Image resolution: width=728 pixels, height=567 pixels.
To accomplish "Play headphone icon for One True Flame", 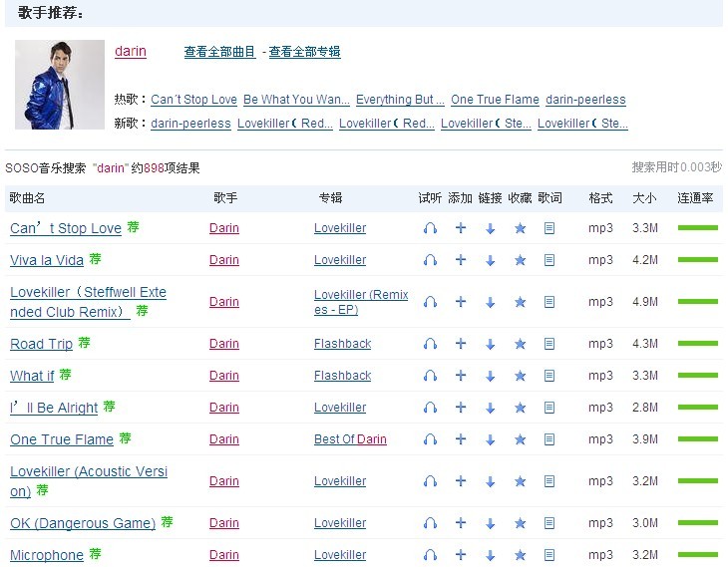I will pyautogui.click(x=431, y=439).
